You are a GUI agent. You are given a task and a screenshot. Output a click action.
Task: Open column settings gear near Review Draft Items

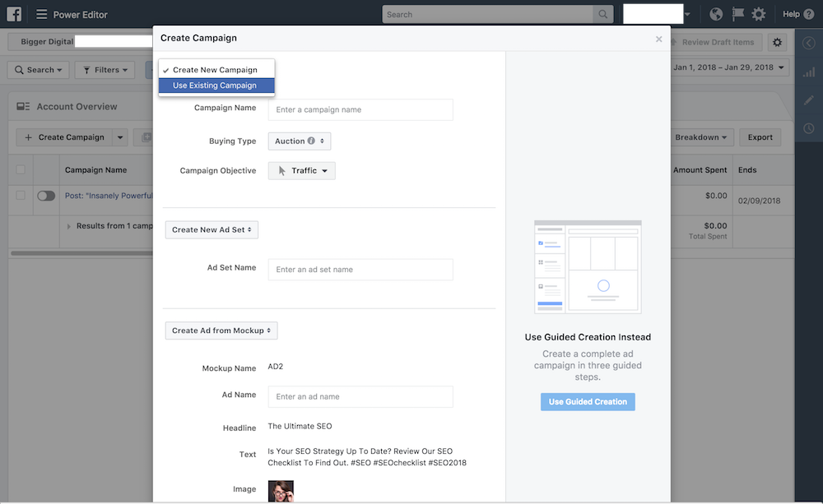coord(778,42)
